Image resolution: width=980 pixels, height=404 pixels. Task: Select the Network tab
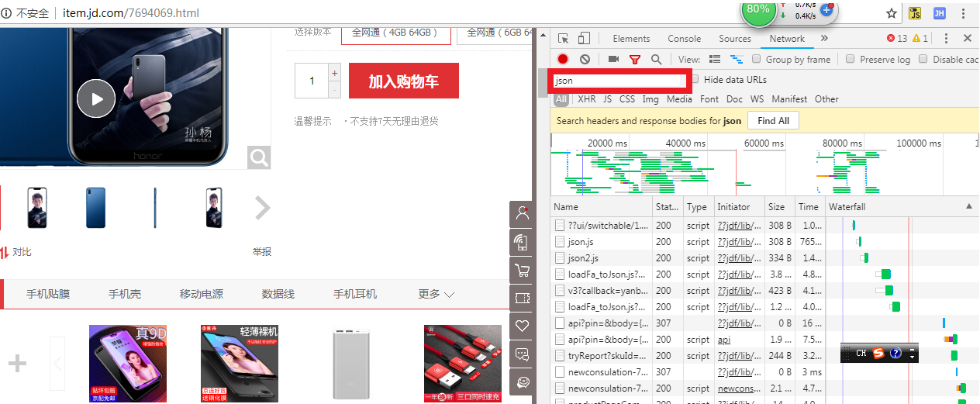tap(787, 39)
